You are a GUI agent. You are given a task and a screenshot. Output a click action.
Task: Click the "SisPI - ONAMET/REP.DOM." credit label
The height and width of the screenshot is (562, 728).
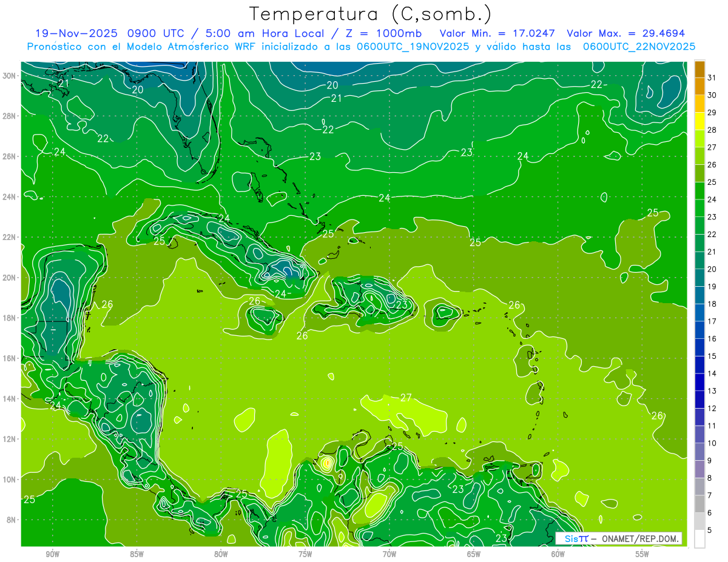tap(619, 538)
